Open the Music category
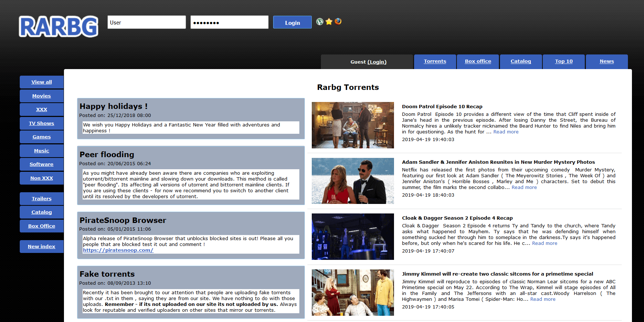644x322 pixels. 42,151
